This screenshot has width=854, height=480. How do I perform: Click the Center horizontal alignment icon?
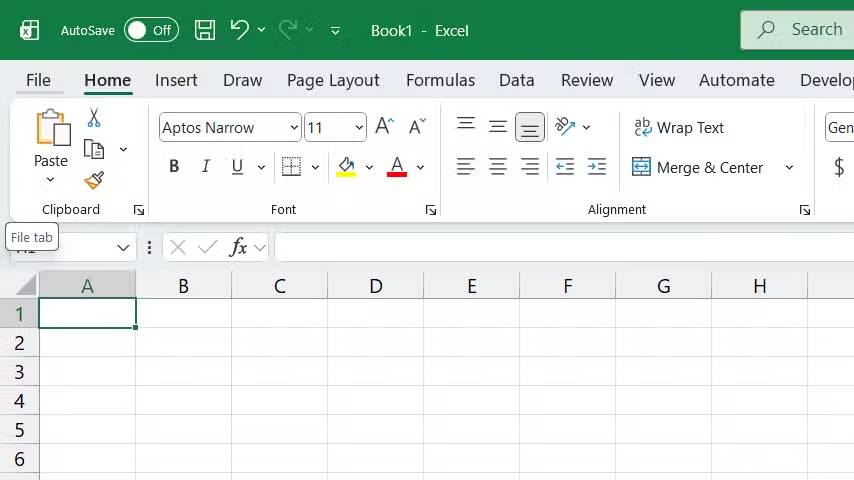coord(498,167)
